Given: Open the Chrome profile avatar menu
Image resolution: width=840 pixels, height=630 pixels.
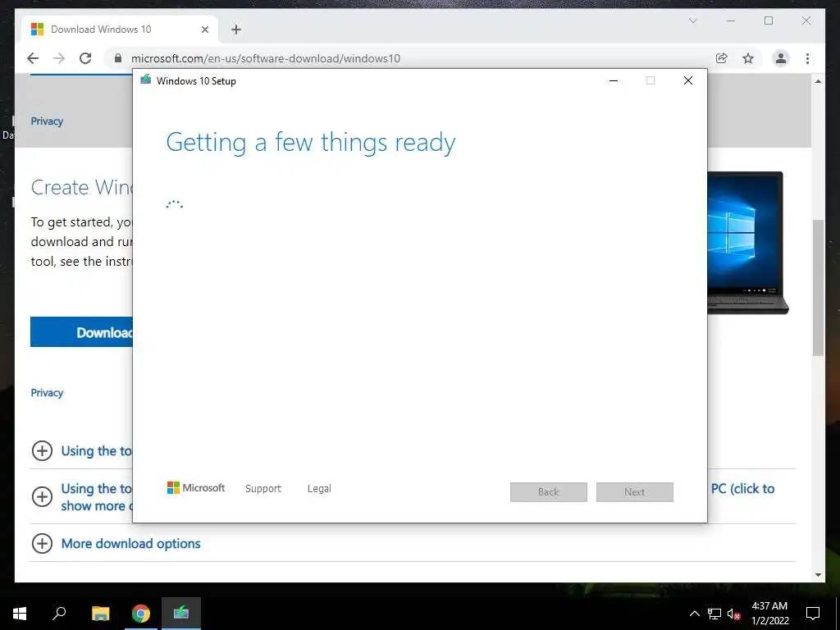Looking at the screenshot, I should click(x=781, y=58).
